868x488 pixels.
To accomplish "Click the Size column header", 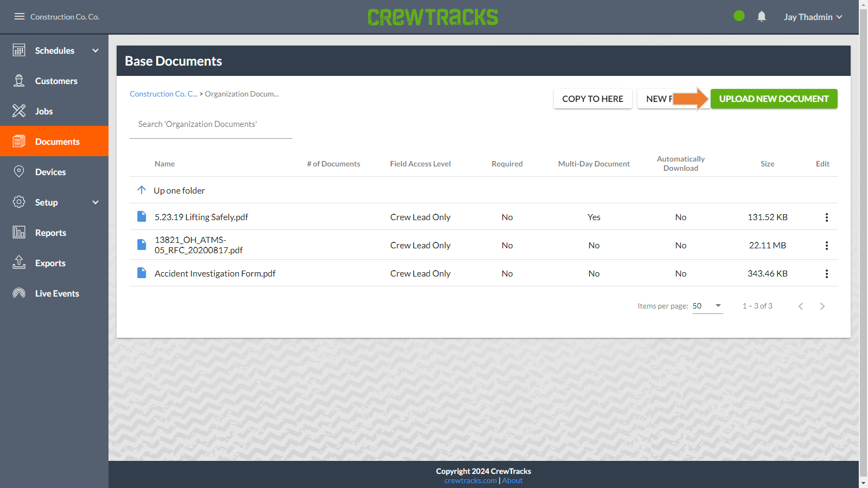I will (768, 164).
